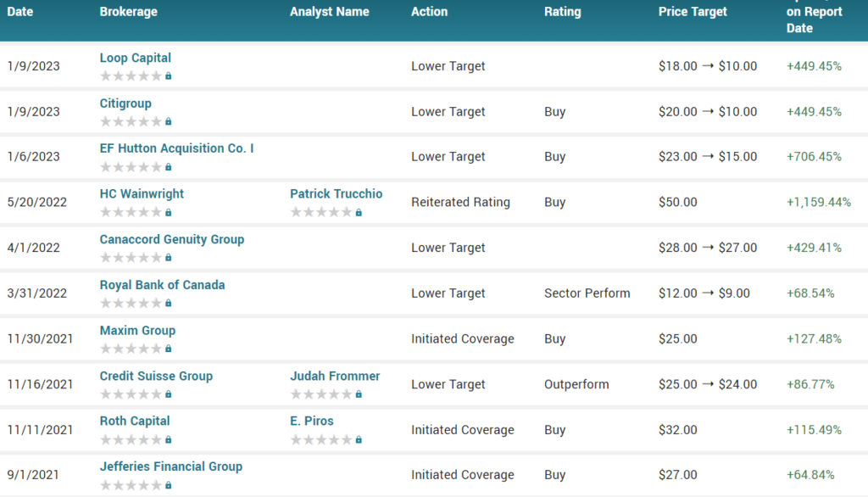Select the Outperform rating cell
The image size is (868, 497).
[x=576, y=384]
